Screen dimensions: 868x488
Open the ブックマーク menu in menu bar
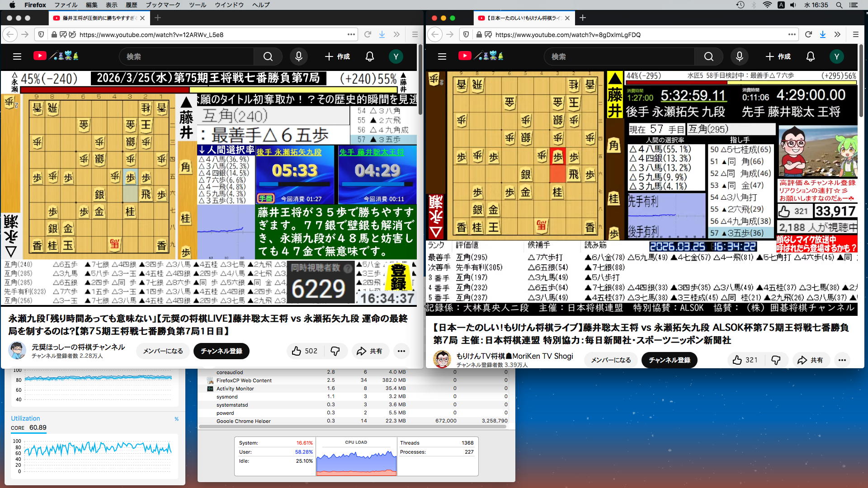tap(163, 5)
